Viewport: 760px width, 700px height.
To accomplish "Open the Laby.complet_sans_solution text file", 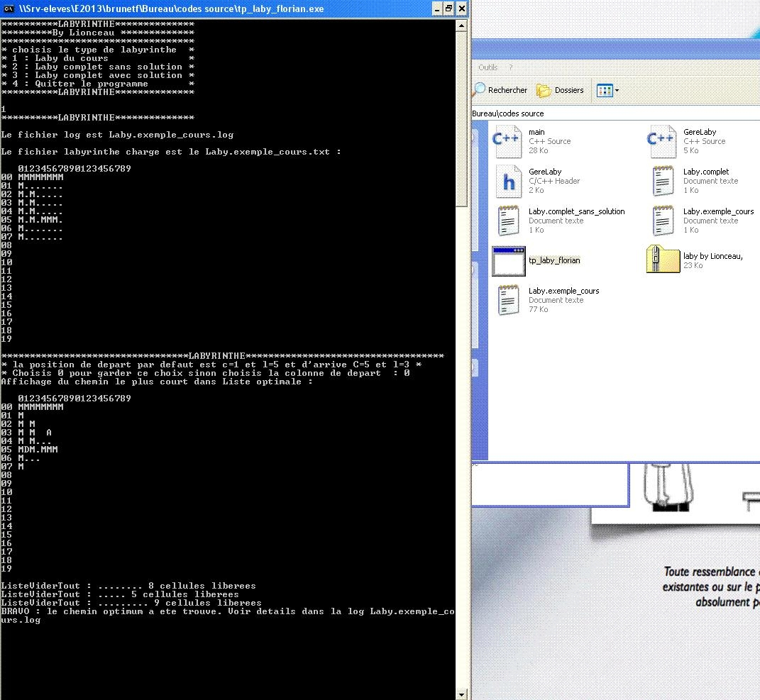I will (507, 220).
